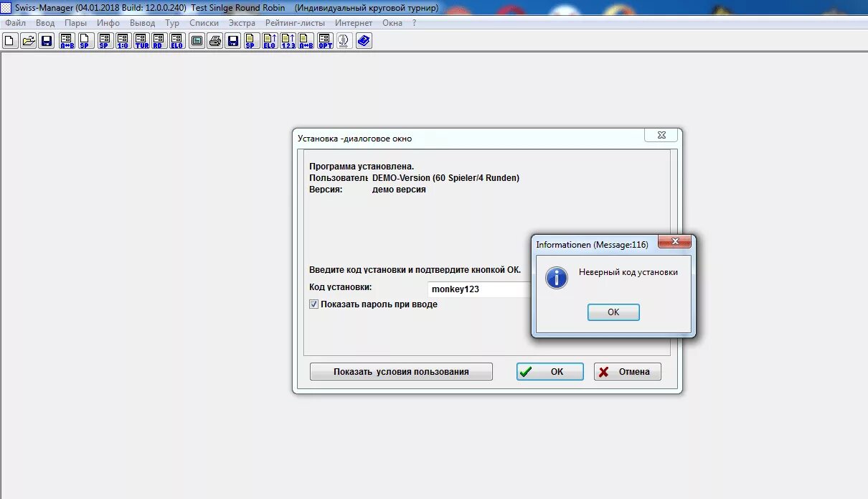Click the yellow SP list icon
This screenshot has height=499, width=868.
click(251, 41)
